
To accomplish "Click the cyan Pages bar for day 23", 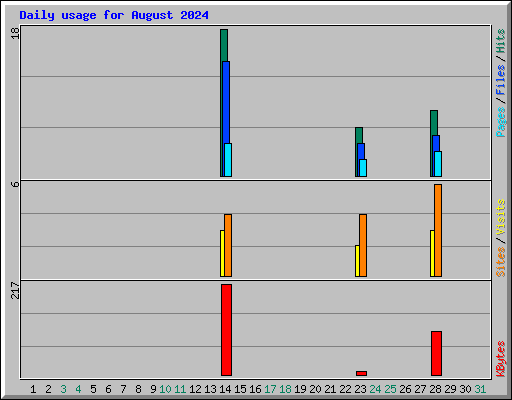I will tap(363, 168).
